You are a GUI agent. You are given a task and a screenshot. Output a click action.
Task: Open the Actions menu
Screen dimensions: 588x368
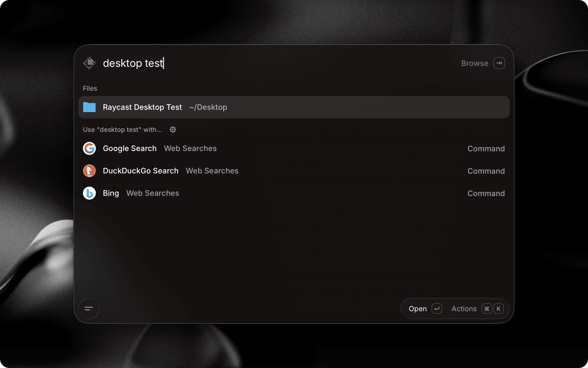(x=464, y=309)
